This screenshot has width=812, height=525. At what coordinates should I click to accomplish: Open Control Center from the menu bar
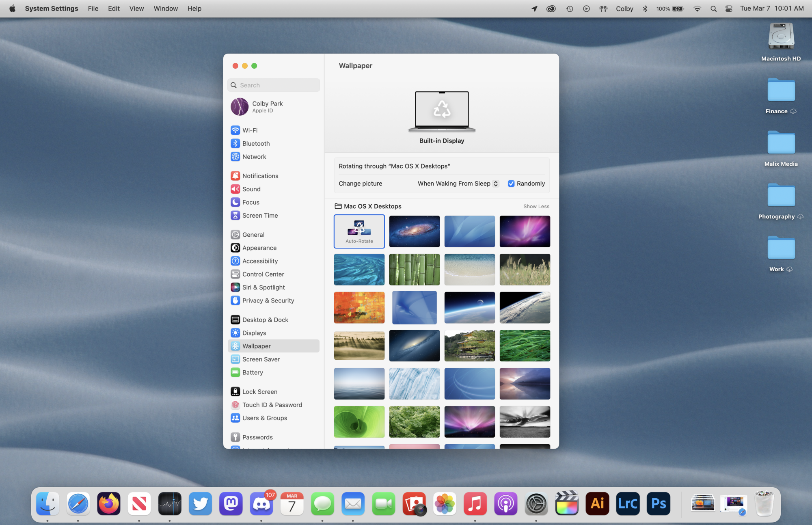pos(729,9)
